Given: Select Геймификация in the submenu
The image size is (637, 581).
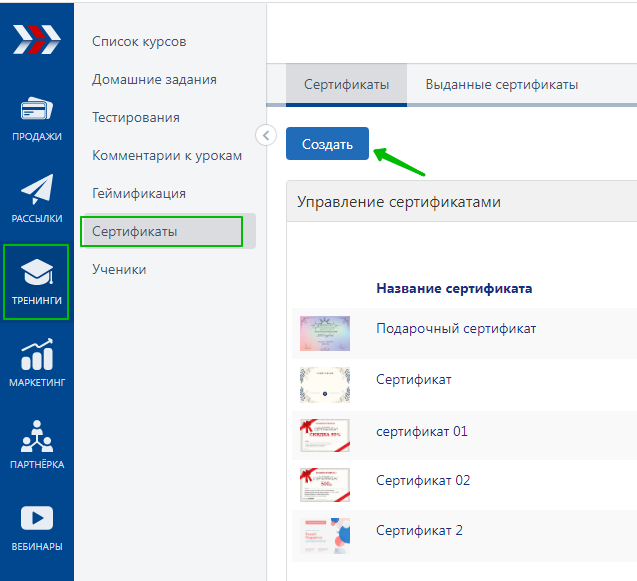Looking at the screenshot, I should pyautogui.click(x=139, y=193).
